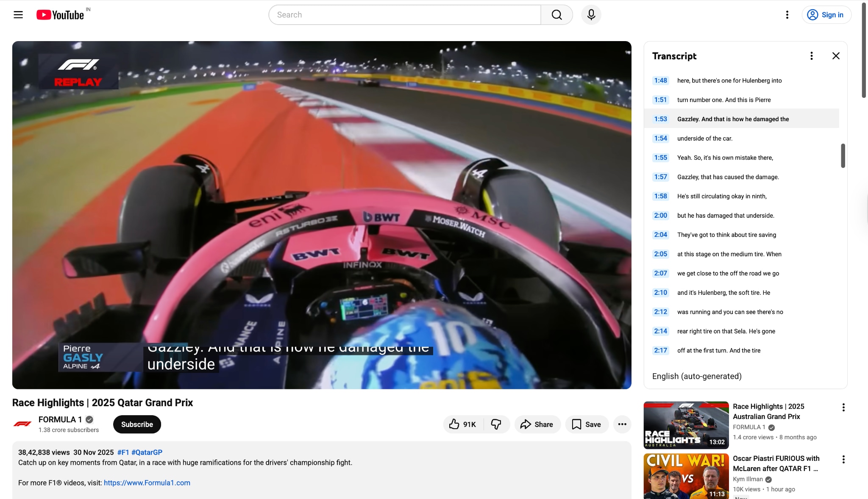
Task: Start a voice search with the microphone
Action: point(590,14)
